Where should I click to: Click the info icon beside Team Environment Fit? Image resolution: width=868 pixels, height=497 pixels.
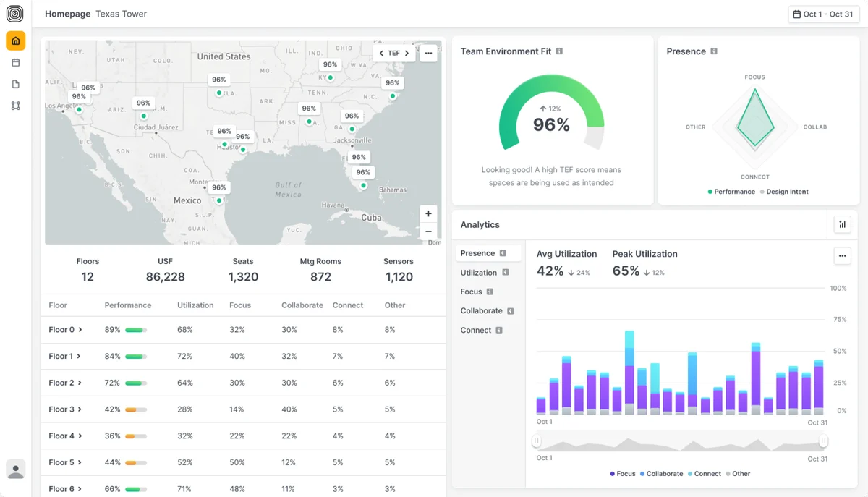(x=559, y=51)
